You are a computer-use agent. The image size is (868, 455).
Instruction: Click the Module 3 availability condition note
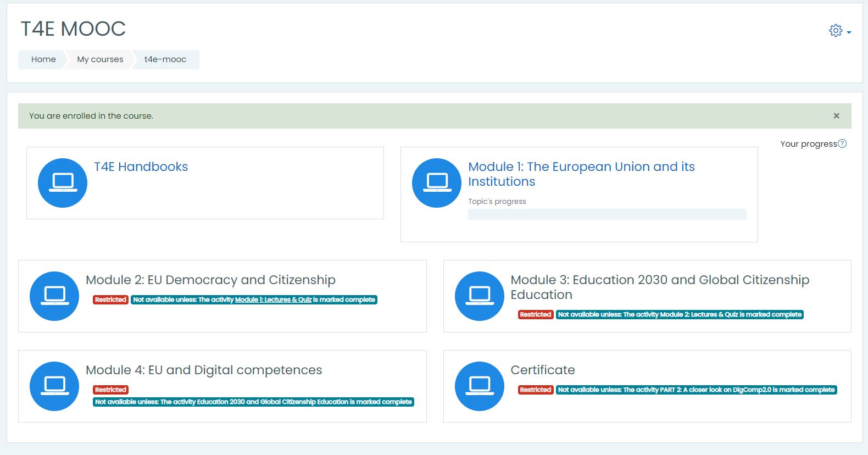click(x=680, y=315)
